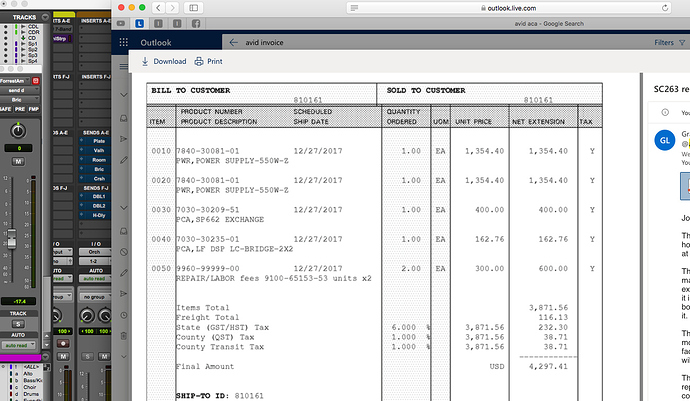Select the Drums group in Groups list
The width and height of the screenshot is (690, 401).
(x=31, y=394)
